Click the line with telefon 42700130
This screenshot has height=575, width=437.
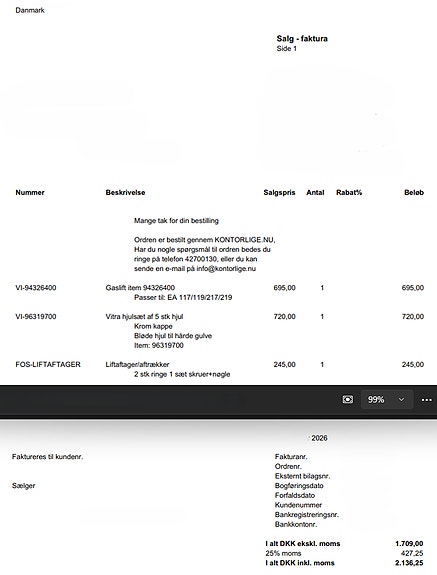pos(195,259)
